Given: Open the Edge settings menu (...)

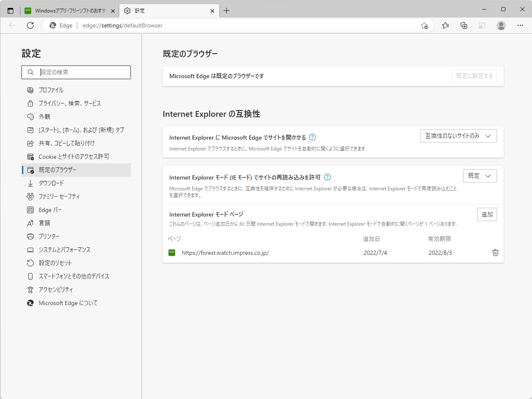Looking at the screenshot, I should coord(520,25).
